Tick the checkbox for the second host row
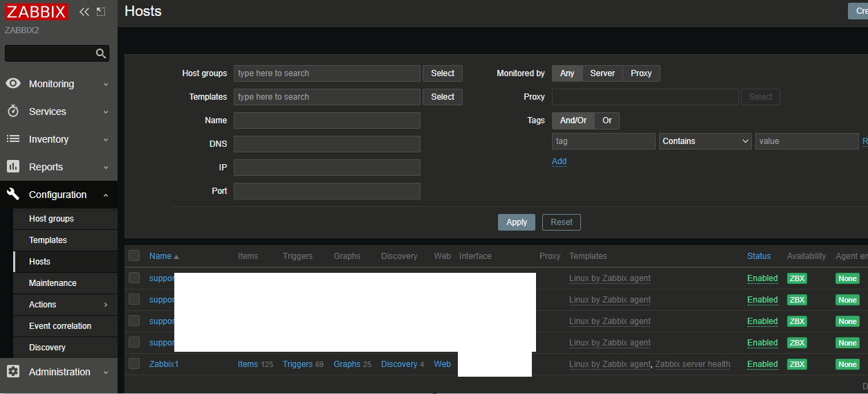Viewport: 868px width, 394px height. 134,299
